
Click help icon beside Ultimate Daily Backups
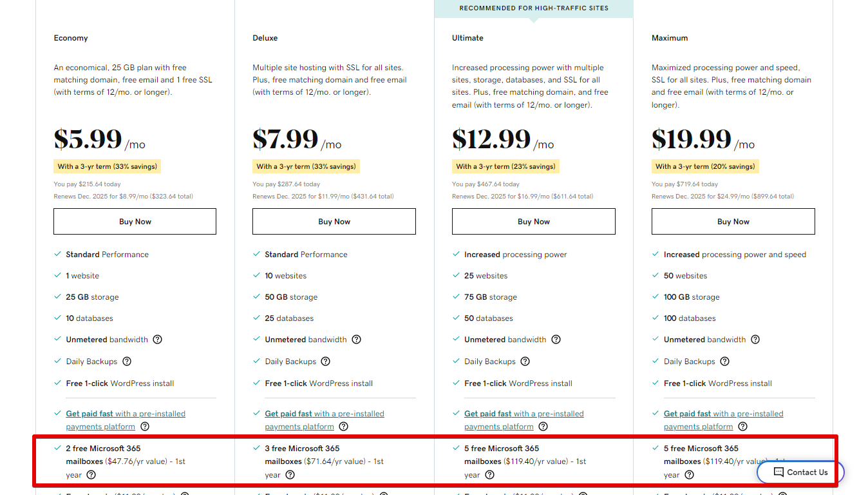tap(525, 362)
